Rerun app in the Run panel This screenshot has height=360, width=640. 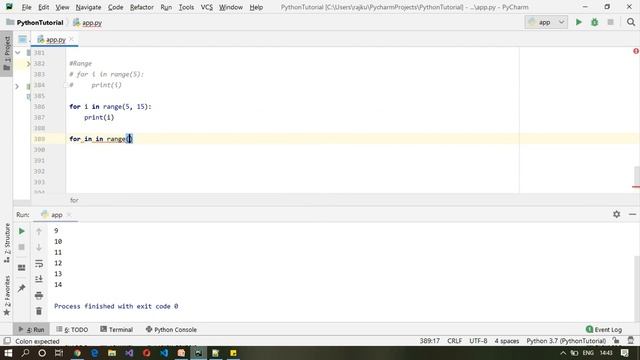[22, 231]
